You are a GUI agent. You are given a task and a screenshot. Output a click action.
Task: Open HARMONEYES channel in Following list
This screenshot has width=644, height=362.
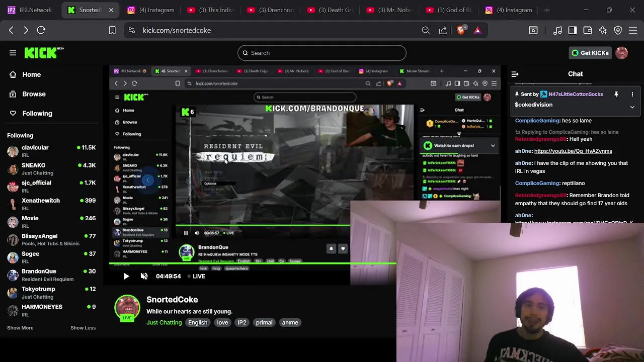tap(51, 310)
